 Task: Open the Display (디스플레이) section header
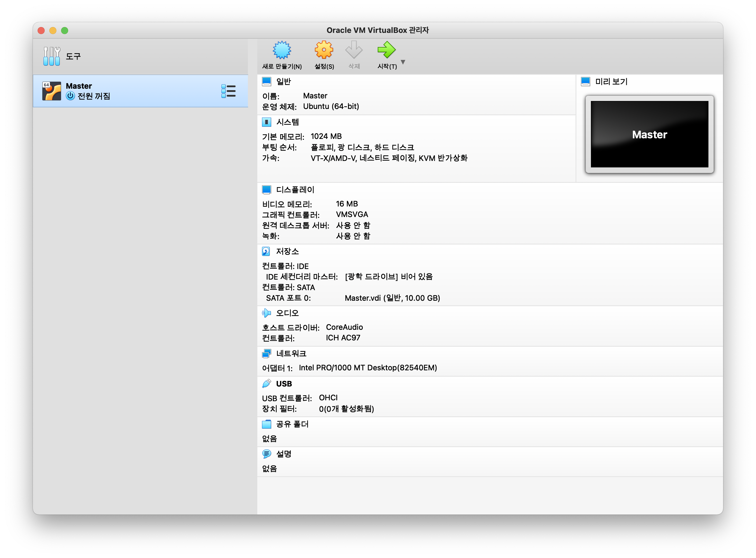tap(295, 190)
